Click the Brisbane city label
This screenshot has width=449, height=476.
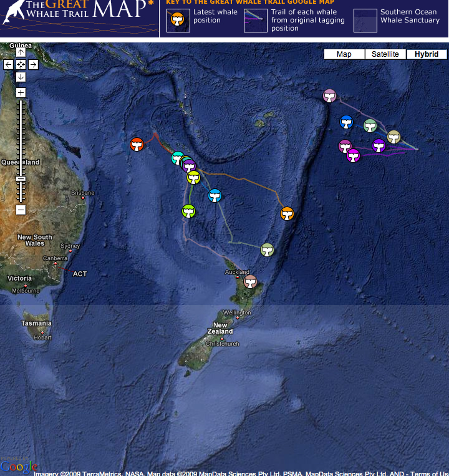click(x=82, y=193)
